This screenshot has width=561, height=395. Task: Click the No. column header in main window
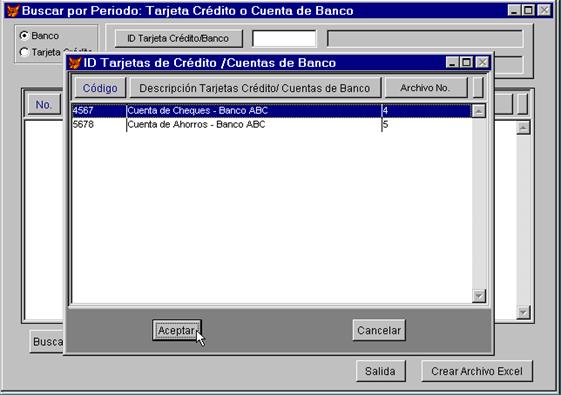[x=44, y=104]
